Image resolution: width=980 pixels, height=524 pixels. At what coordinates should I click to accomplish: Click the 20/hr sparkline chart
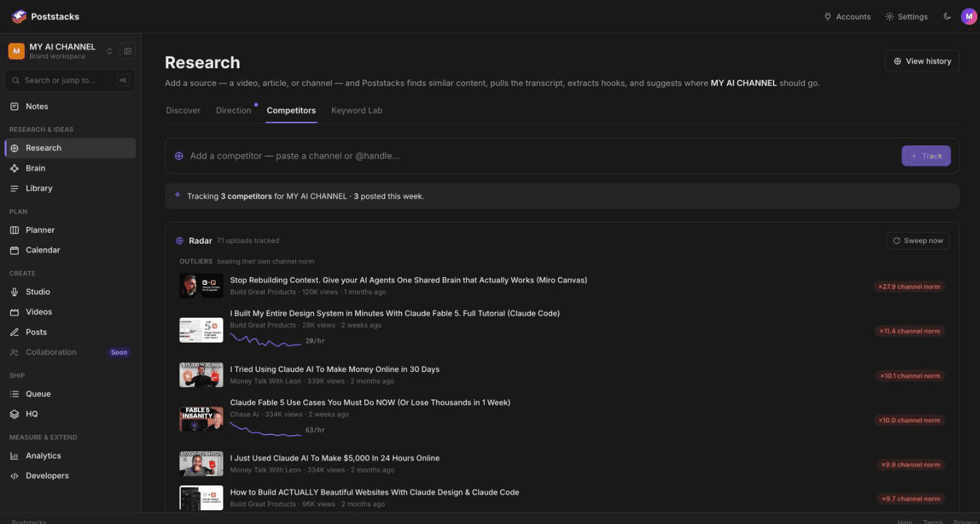coord(266,339)
